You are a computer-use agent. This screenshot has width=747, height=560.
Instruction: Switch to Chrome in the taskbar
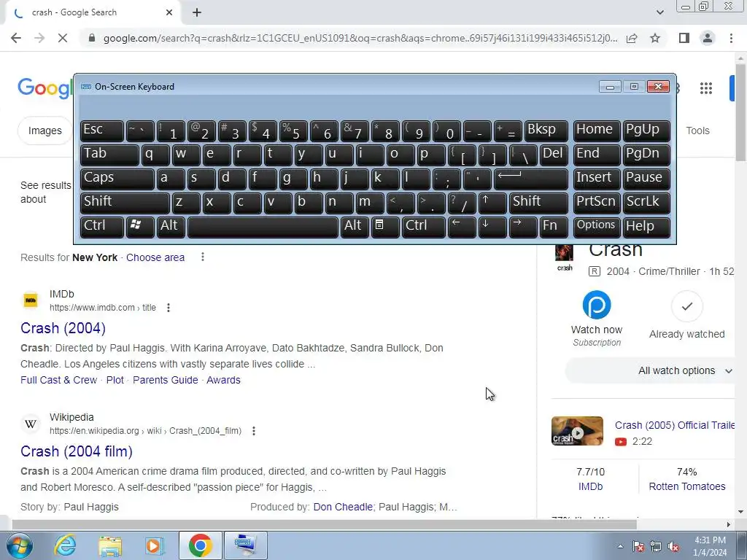click(x=200, y=545)
